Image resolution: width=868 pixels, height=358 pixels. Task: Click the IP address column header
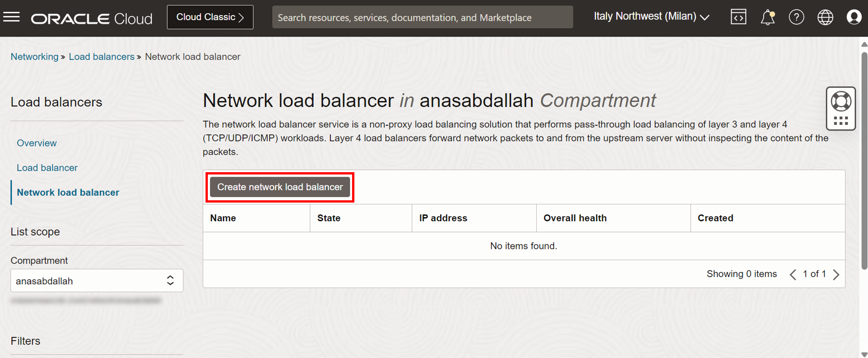click(x=474, y=218)
